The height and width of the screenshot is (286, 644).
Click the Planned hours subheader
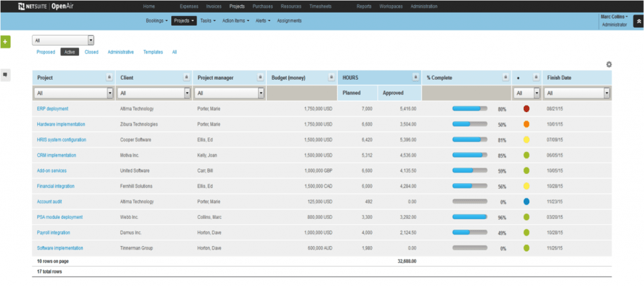(x=352, y=93)
